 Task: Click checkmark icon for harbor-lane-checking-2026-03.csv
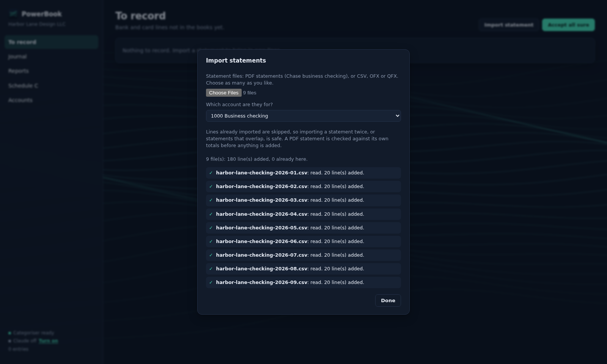tap(211, 200)
